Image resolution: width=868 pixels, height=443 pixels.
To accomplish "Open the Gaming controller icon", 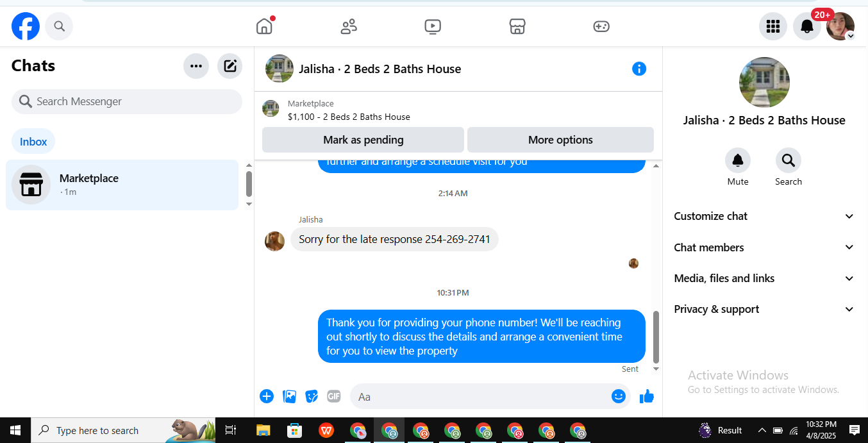I will coord(601,26).
